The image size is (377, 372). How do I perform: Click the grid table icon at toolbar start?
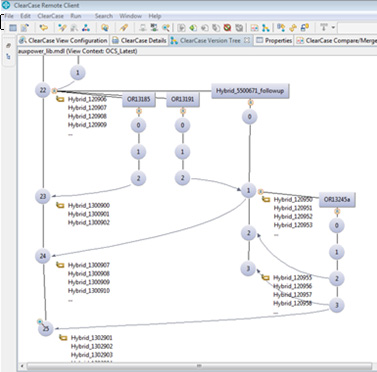pos(13,28)
